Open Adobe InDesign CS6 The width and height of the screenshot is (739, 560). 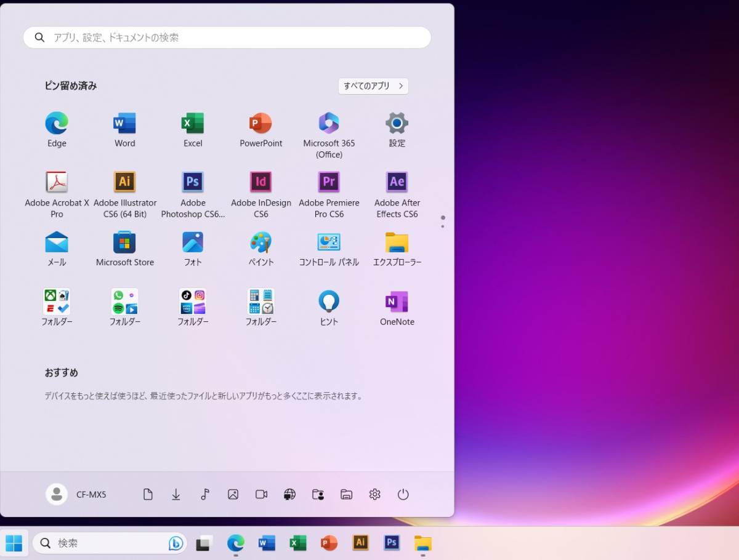point(260,182)
